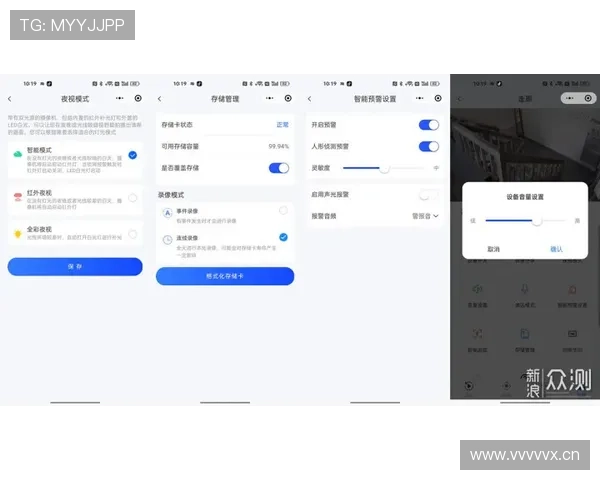Image resolution: width=600 pixels, height=480 pixels.
Task: Tap the 99.94% storage capacity value
Action: point(279,146)
